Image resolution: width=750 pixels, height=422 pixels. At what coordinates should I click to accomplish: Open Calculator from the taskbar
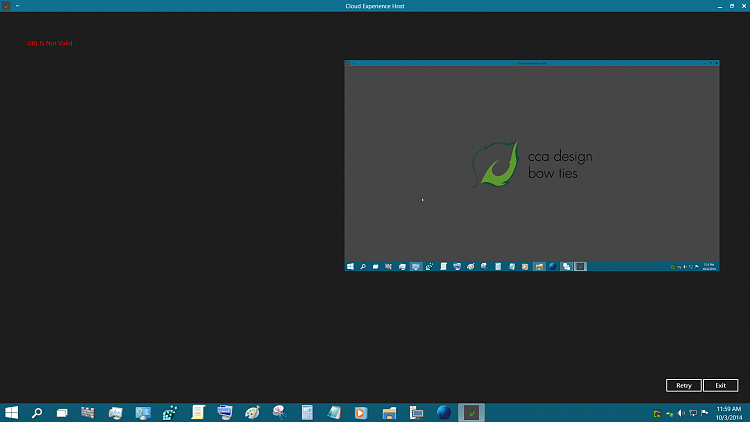307,412
